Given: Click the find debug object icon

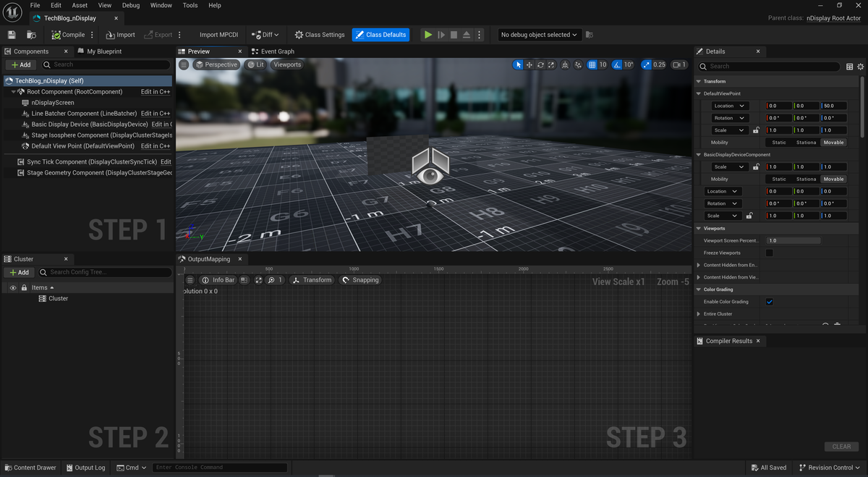Looking at the screenshot, I should (590, 35).
